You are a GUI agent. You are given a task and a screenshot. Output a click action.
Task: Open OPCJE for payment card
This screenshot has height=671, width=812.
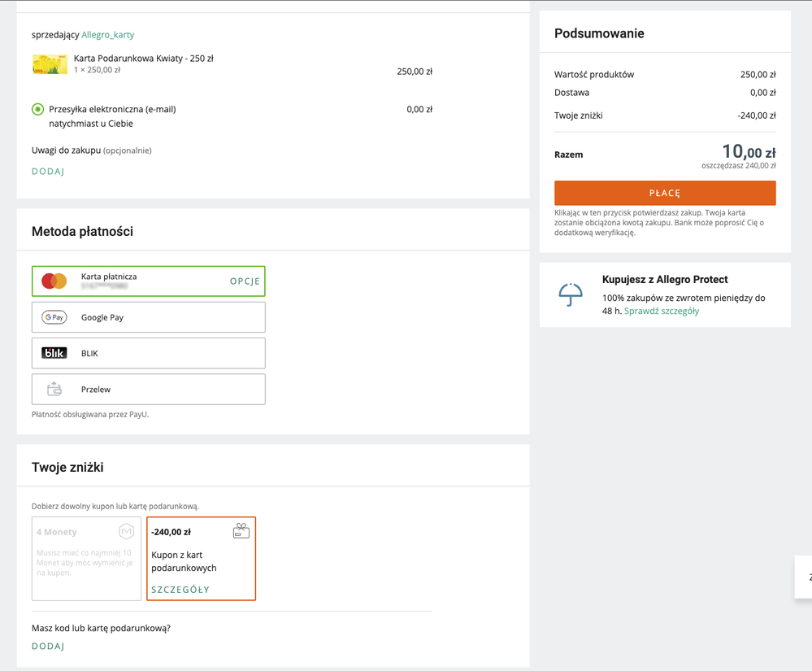coord(245,281)
